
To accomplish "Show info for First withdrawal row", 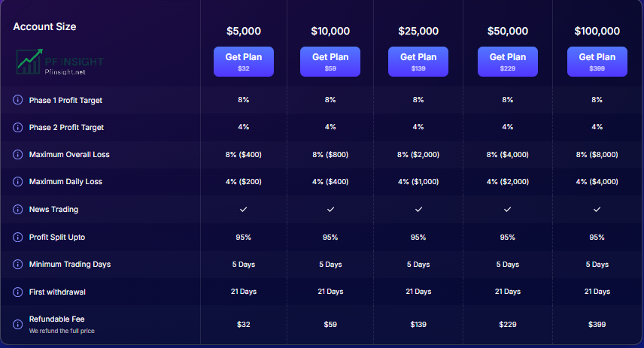I will tap(17, 292).
